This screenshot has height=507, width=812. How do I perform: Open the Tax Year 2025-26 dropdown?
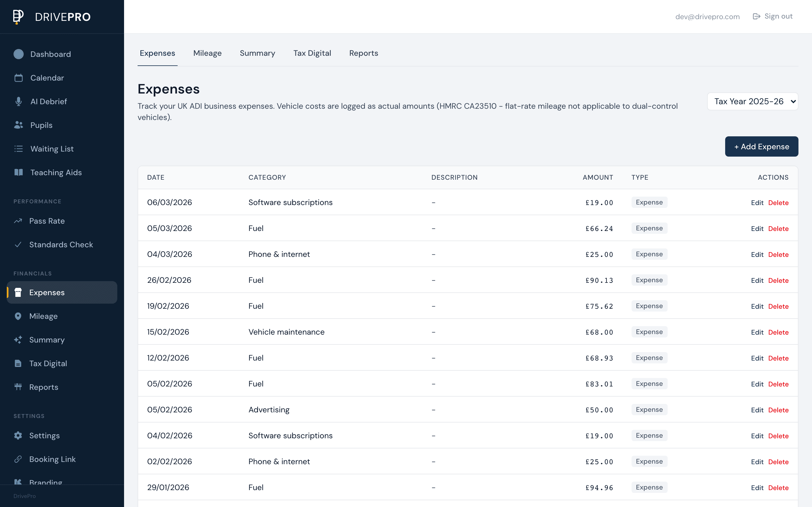tap(752, 101)
